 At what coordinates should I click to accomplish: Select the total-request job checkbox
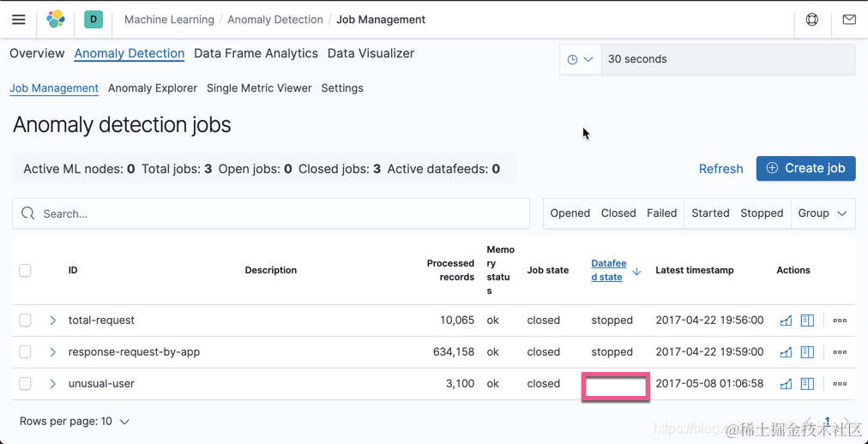pyautogui.click(x=26, y=321)
